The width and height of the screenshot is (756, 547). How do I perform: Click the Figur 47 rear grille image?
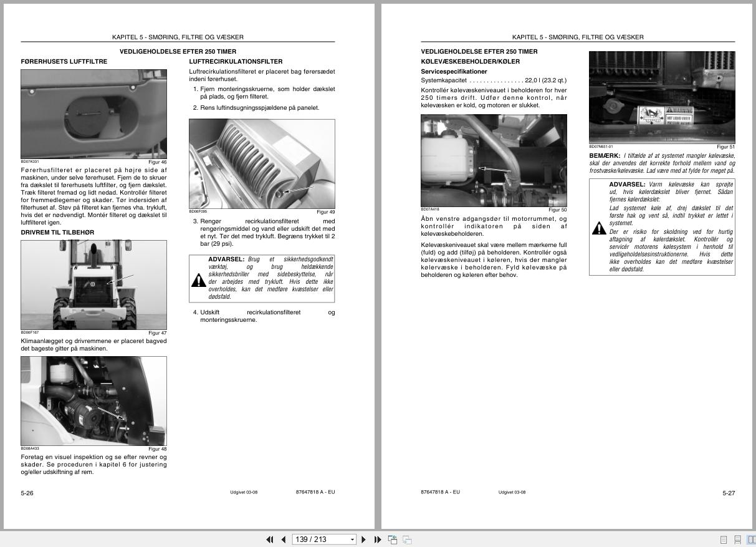point(93,285)
